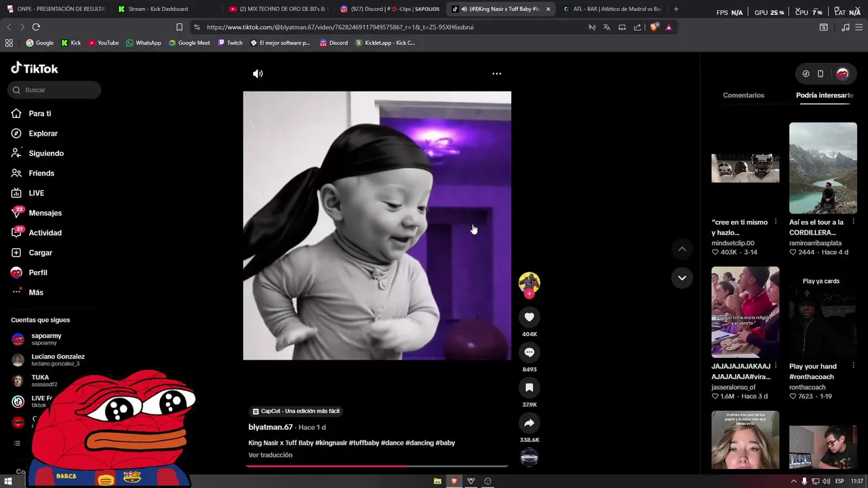The width and height of the screenshot is (868, 488).
Task: Follow blyatman.67 via red plus button
Action: click(x=529, y=293)
